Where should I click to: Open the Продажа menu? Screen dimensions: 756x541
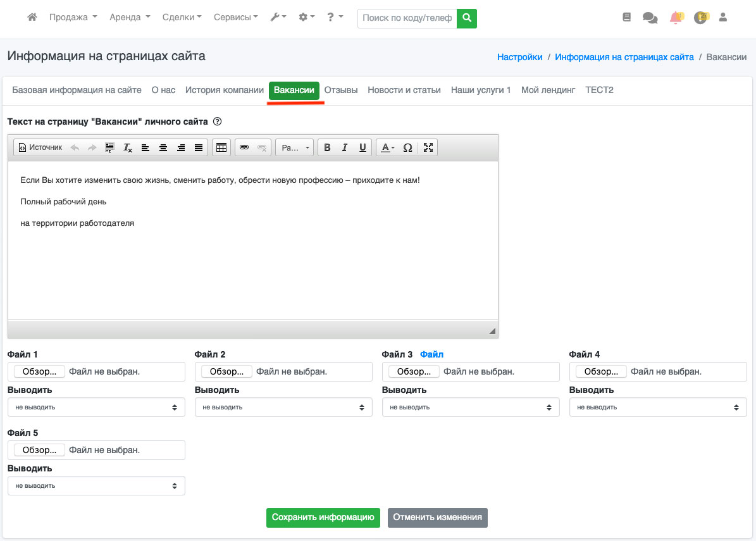click(x=73, y=18)
